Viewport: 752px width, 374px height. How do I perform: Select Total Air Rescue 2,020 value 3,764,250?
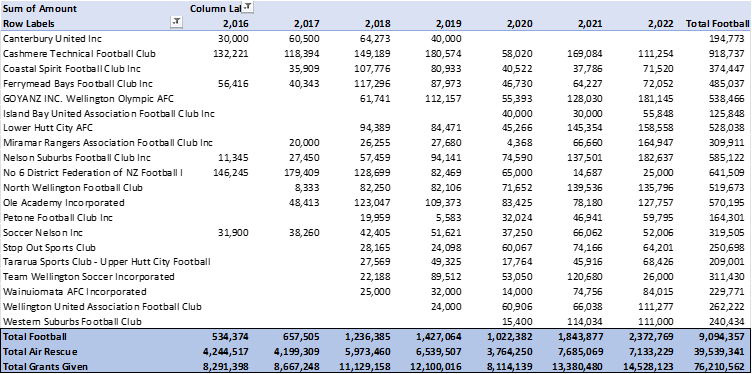point(510,351)
